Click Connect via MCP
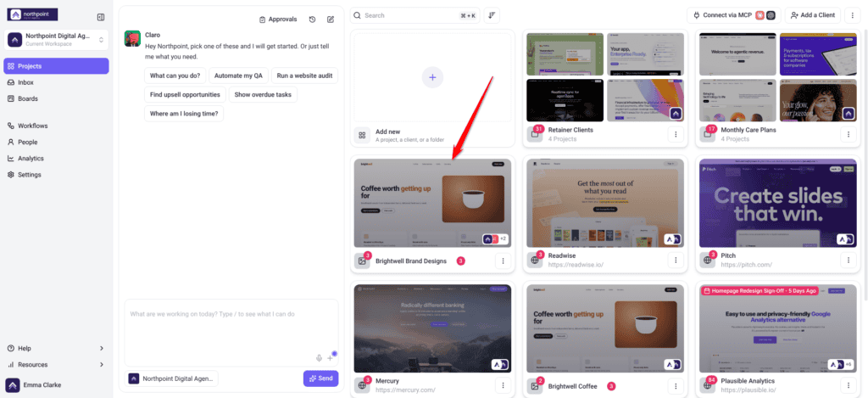 pyautogui.click(x=733, y=15)
